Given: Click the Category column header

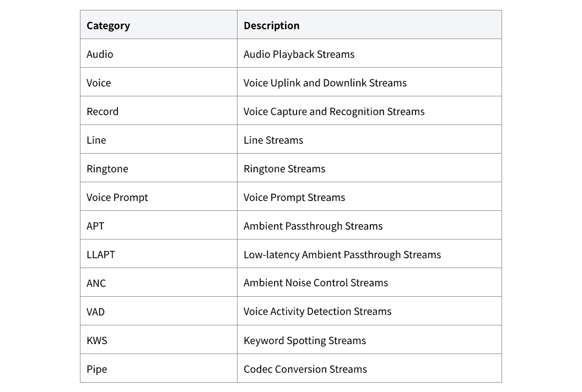Looking at the screenshot, I should [x=159, y=25].
